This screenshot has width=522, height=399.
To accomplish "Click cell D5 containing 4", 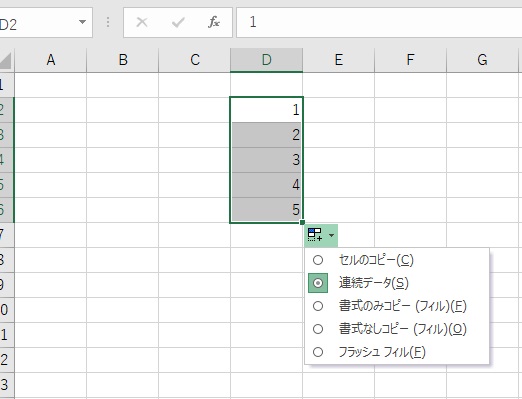I will (x=267, y=185).
